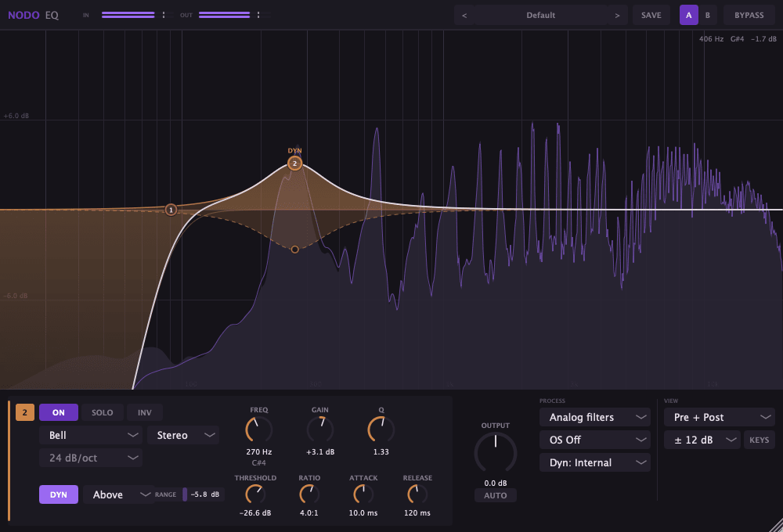The image size is (783, 532).
Task: Click the 270 Hz frequency value
Action: [258, 451]
